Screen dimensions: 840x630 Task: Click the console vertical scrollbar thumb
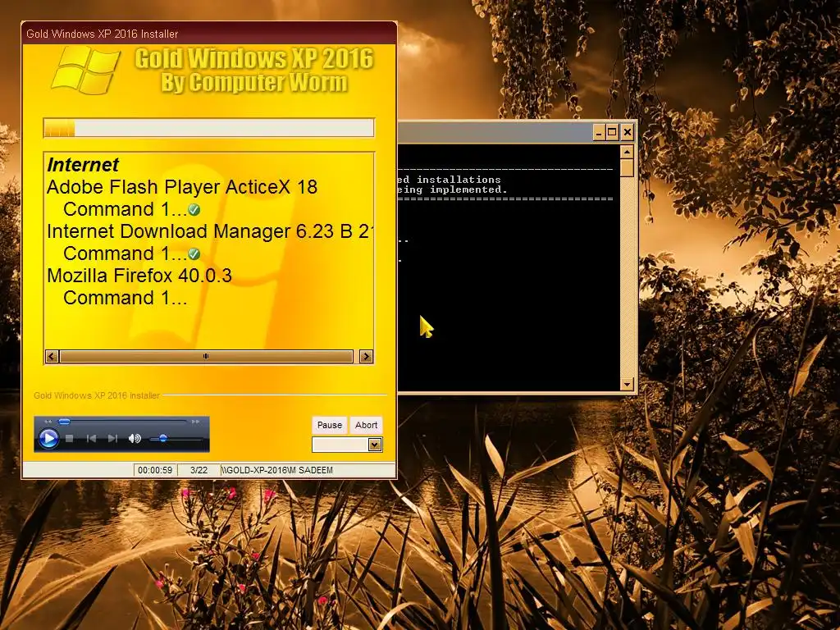[627, 168]
